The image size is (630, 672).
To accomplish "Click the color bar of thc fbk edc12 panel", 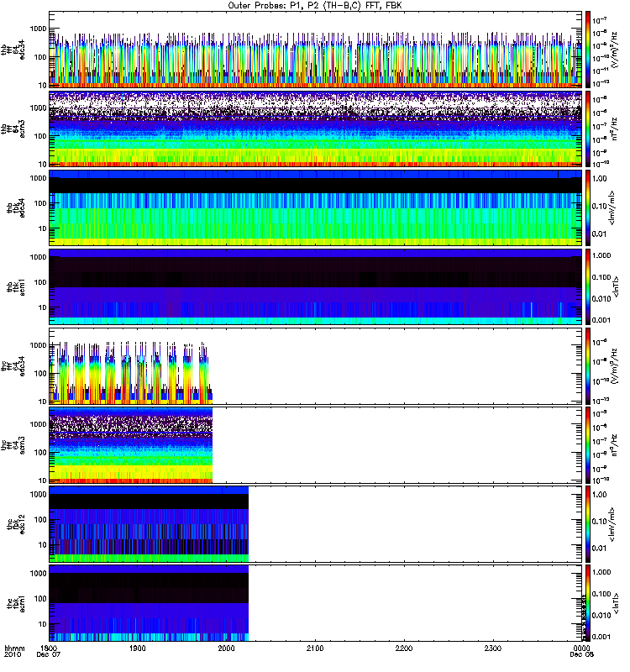I will point(588,524).
